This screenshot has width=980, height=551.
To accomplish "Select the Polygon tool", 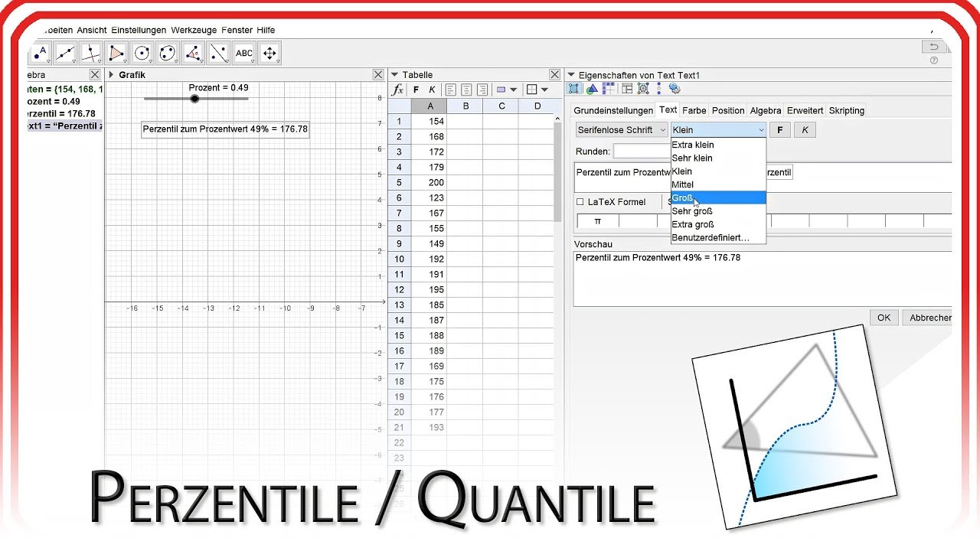I will 116,54.
